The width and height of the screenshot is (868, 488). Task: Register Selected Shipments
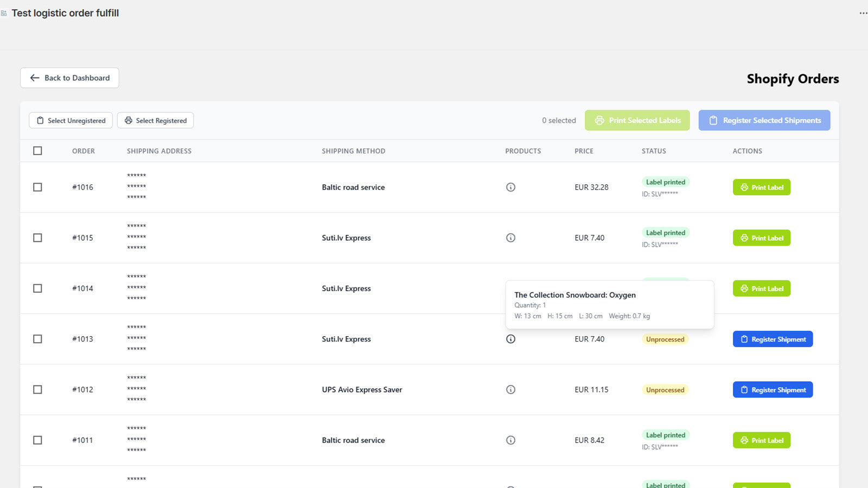coord(764,120)
